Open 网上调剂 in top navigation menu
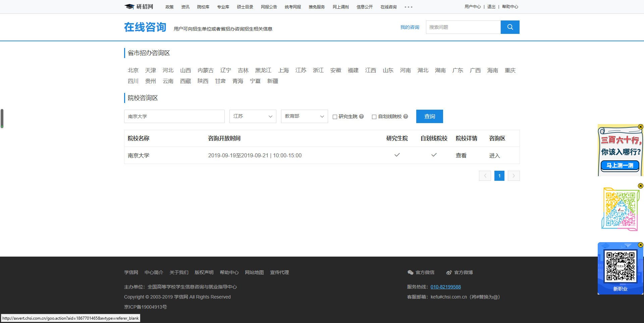Viewport: 644px width, 323px height. click(340, 7)
